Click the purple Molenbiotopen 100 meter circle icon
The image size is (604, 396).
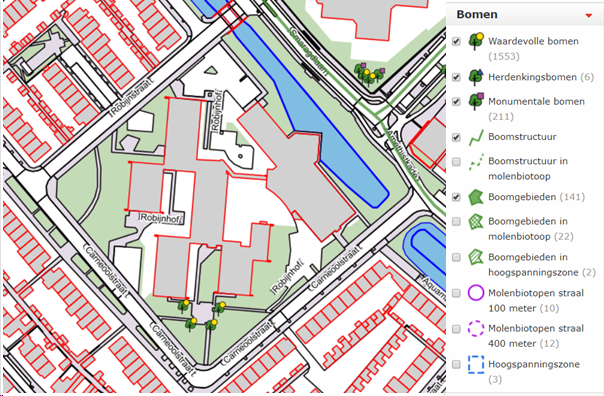click(476, 293)
